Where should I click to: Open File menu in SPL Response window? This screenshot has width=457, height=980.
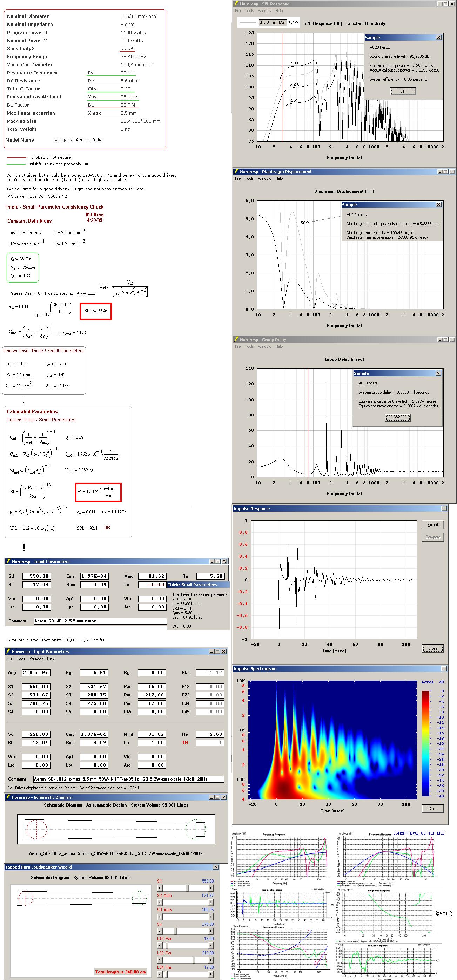(238, 11)
